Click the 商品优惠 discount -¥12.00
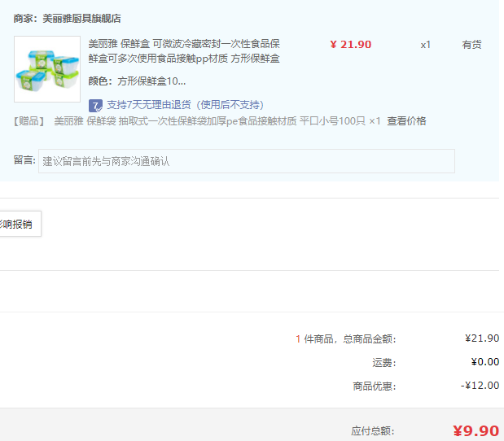 point(480,386)
